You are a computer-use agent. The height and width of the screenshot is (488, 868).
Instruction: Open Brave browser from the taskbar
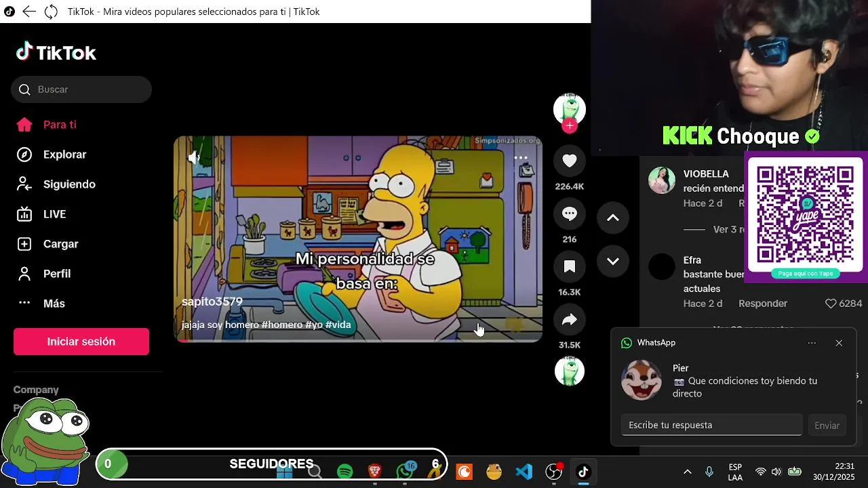click(374, 472)
